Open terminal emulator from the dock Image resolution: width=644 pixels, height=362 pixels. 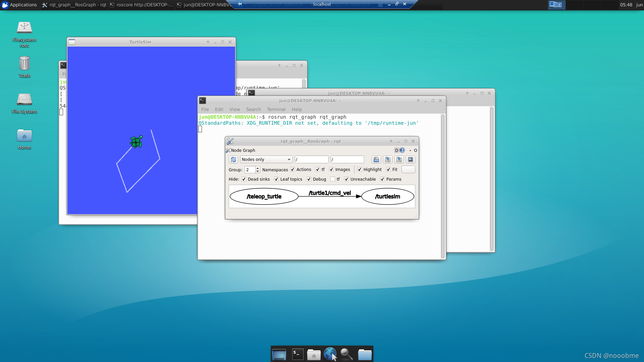coord(298,354)
